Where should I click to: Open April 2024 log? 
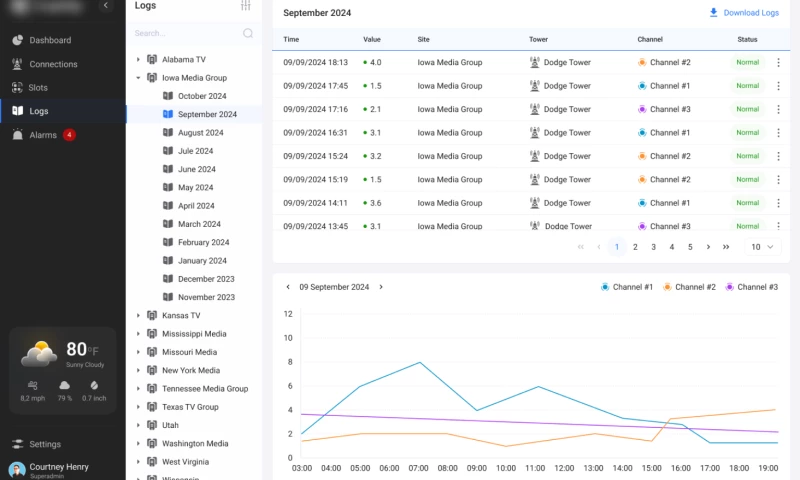point(195,206)
